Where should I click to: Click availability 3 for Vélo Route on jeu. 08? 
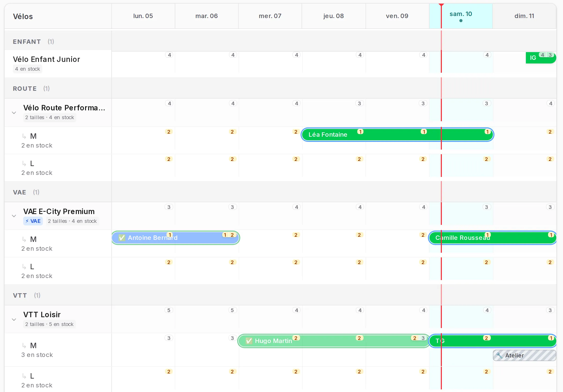[x=359, y=103]
